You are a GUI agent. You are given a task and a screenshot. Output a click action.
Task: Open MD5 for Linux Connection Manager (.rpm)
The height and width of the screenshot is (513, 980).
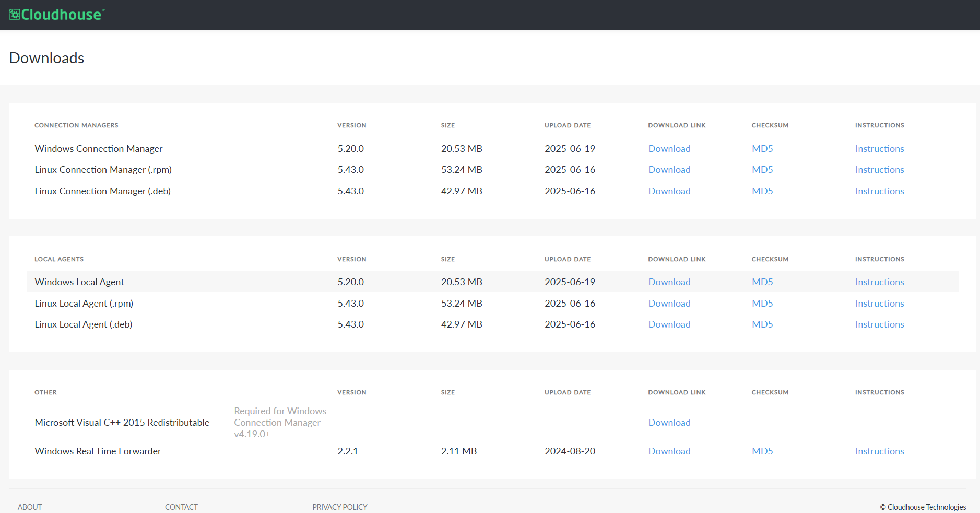coord(762,170)
